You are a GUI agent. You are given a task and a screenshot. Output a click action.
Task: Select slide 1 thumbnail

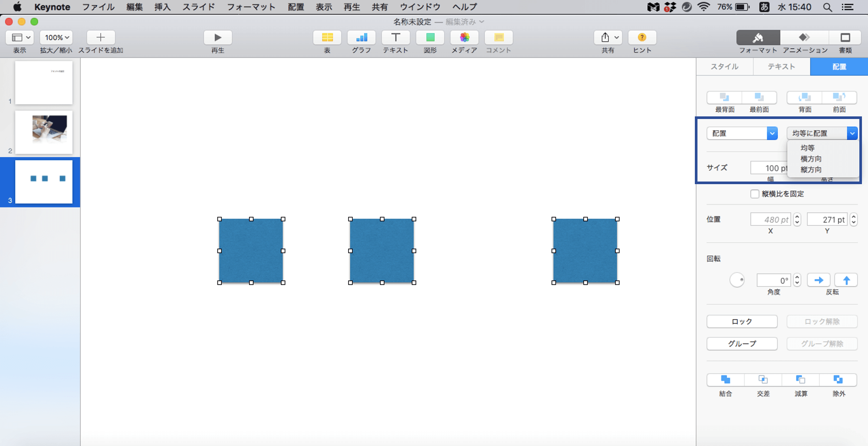(x=44, y=83)
